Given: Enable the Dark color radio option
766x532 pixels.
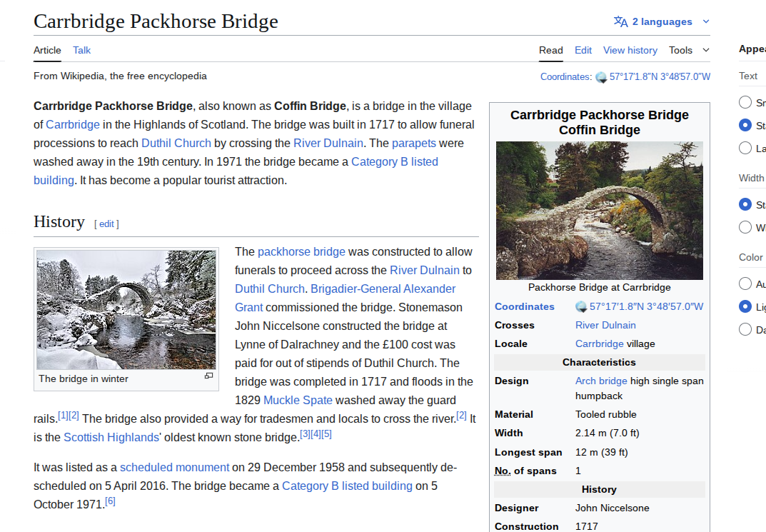Looking at the screenshot, I should [745, 329].
